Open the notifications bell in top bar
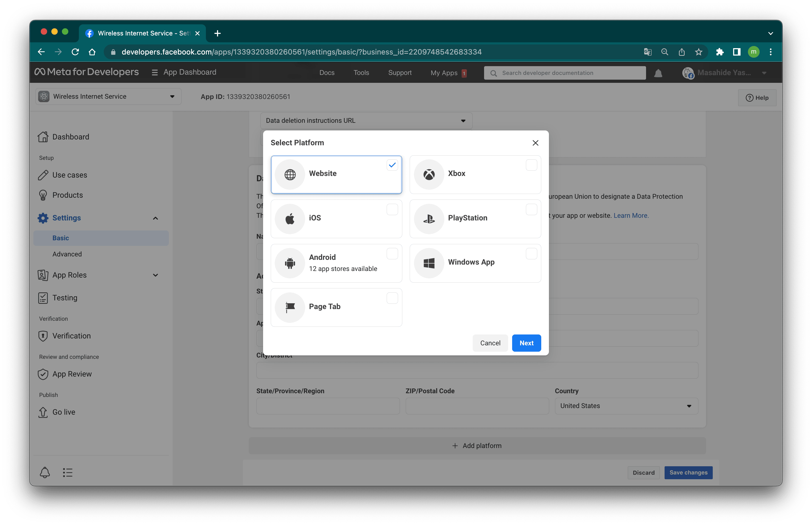 [x=658, y=73]
